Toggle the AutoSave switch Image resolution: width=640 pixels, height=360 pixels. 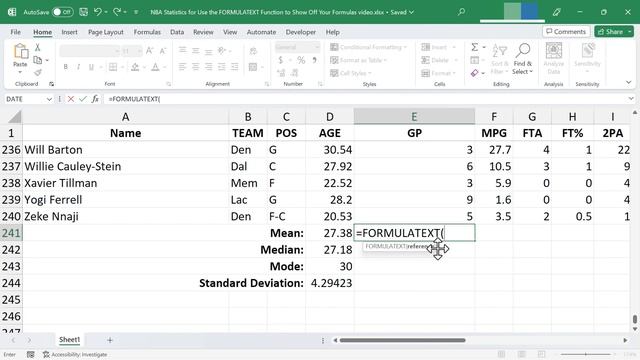pos(62,12)
